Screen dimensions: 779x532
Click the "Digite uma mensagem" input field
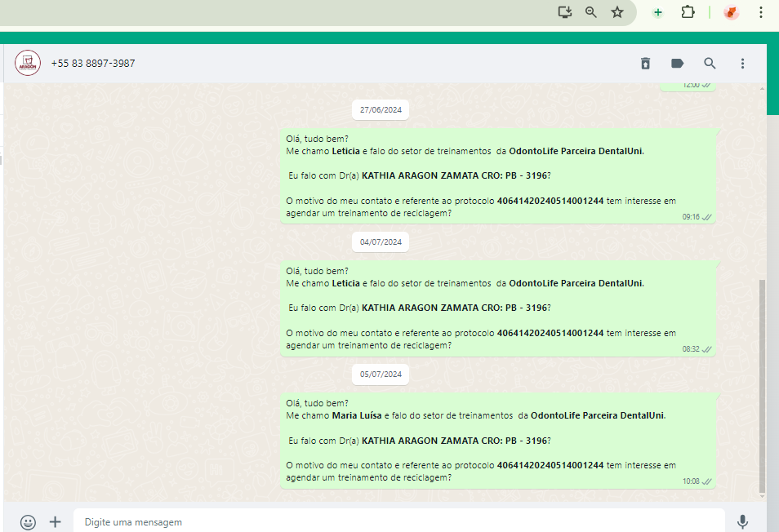pos(398,521)
